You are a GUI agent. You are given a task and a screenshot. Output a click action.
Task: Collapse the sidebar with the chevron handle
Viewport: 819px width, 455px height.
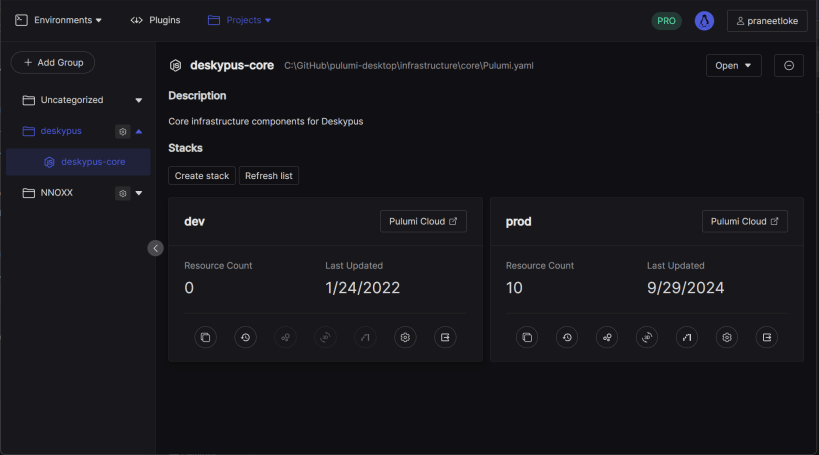pyautogui.click(x=155, y=248)
